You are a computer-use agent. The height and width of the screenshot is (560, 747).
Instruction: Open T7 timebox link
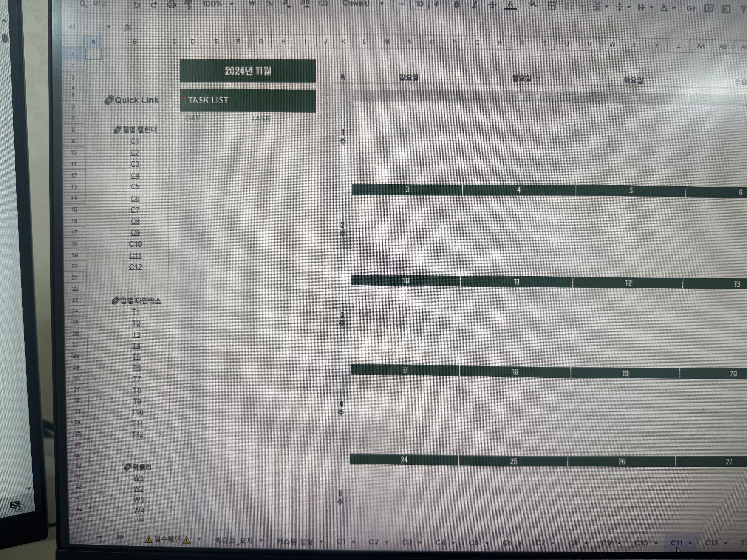click(x=137, y=379)
